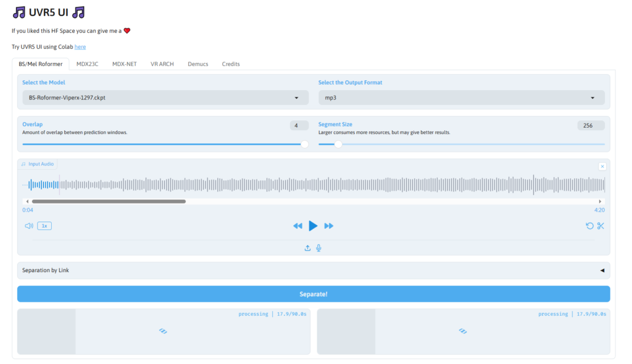Expand the Separation by Link section
Image resolution: width=632 pixels, height=364 pixels.
(x=313, y=270)
